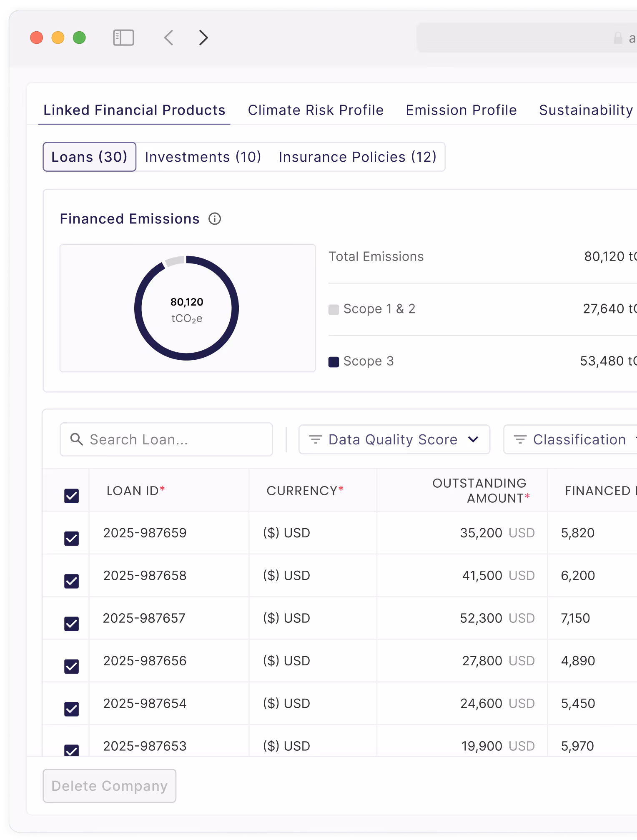The image size is (637, 840).
Task: Uncheck the loan 2025-987656 checkbox
Action: coord(72,666)
